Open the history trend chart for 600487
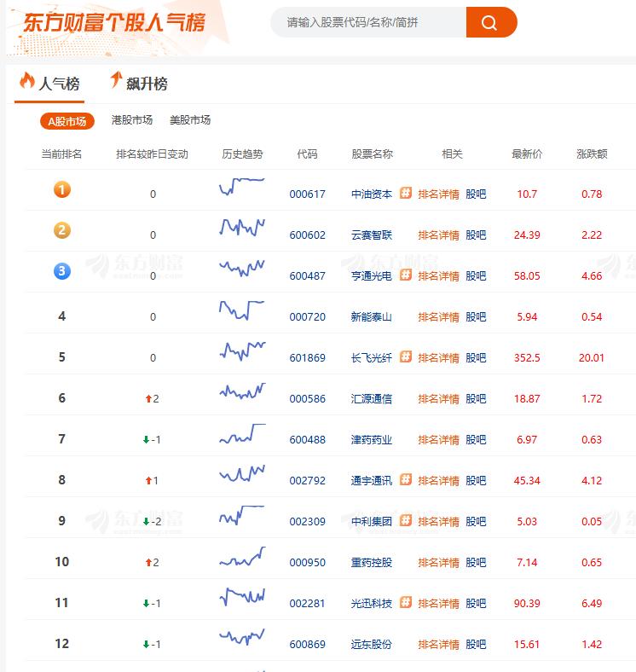636x672 pixels. click(242, 268)
